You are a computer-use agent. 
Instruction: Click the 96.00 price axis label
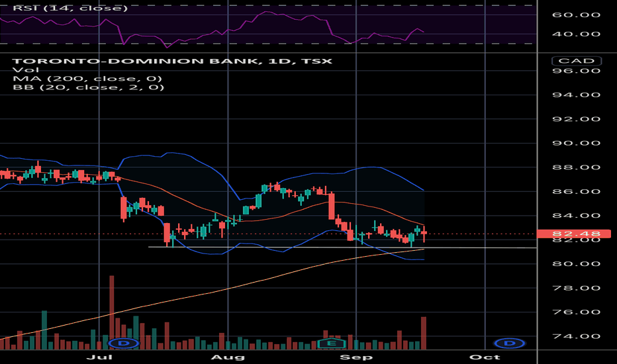(x=577, y=71)
